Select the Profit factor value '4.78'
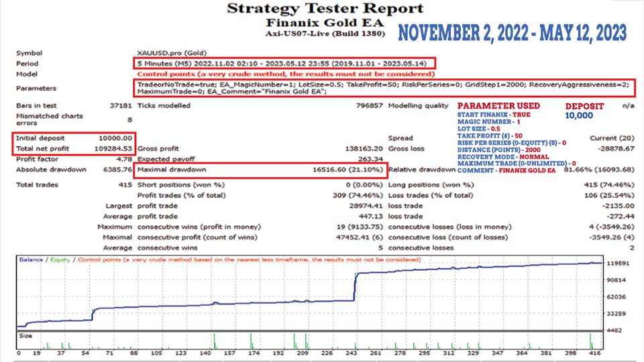The height and width of the screenshot is (362, 644). 125,160
